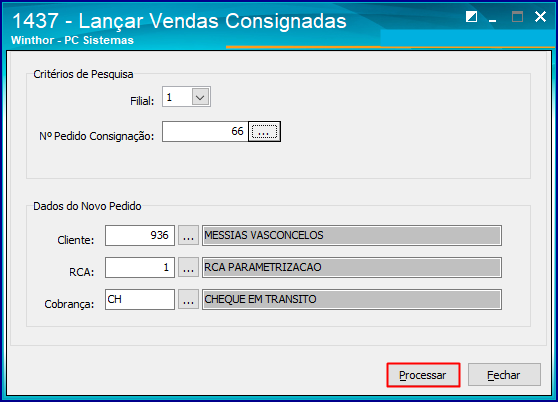Focus the Cliente code field showing 936
This screenshot has height=402, width=558.
[140, 235]
